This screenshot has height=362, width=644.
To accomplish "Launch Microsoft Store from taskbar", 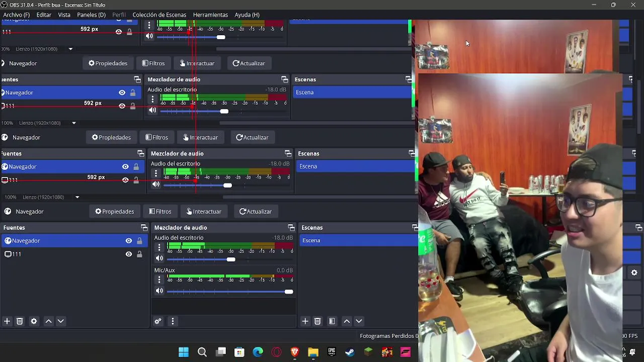I will 239,352.
